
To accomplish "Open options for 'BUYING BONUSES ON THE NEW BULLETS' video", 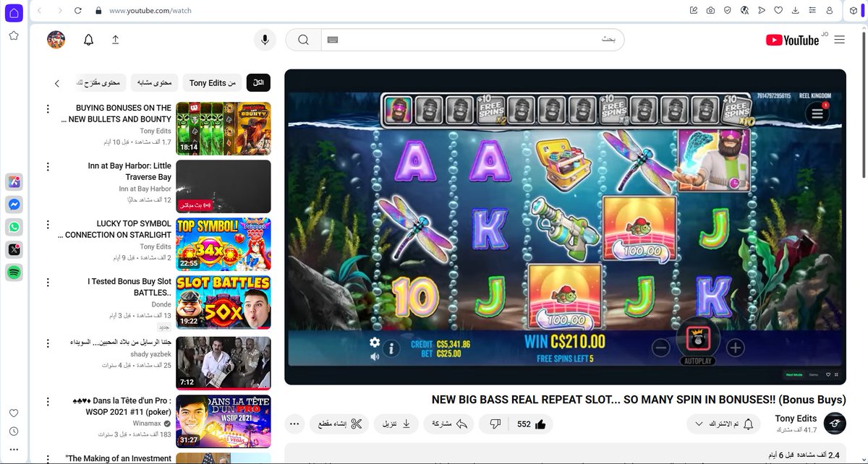I will (48, 109).
